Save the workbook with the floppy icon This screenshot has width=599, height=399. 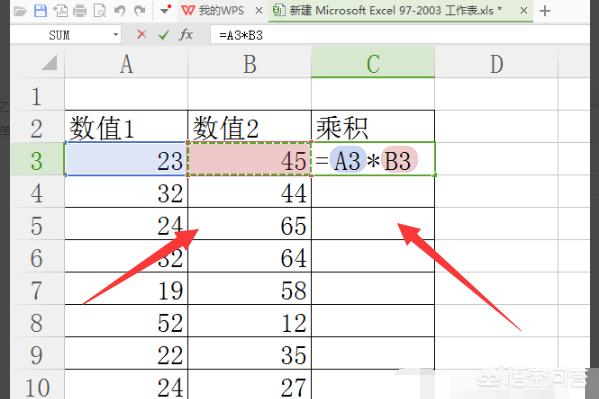coord(40,11)
